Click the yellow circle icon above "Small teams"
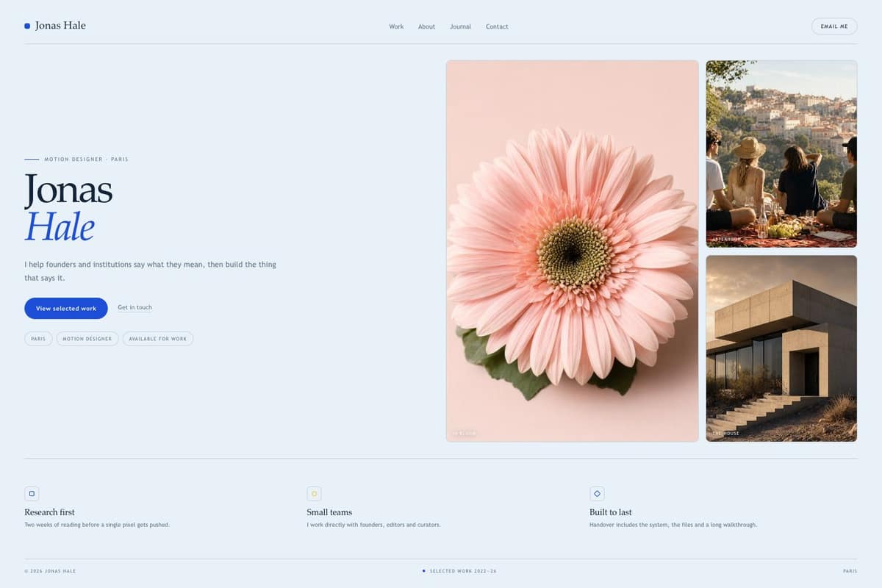882x588 pixels. (x=314, y=494)
